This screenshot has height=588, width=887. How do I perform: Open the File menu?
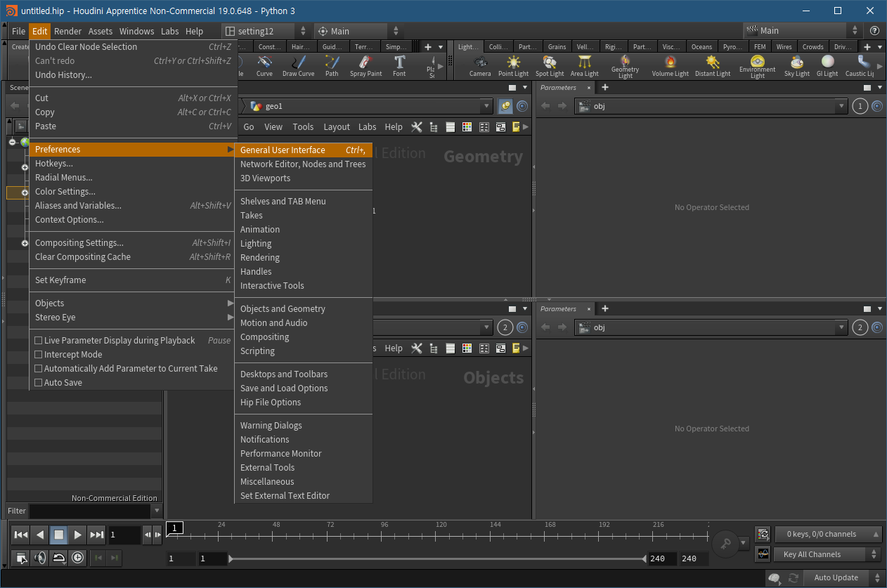[18, 31]
